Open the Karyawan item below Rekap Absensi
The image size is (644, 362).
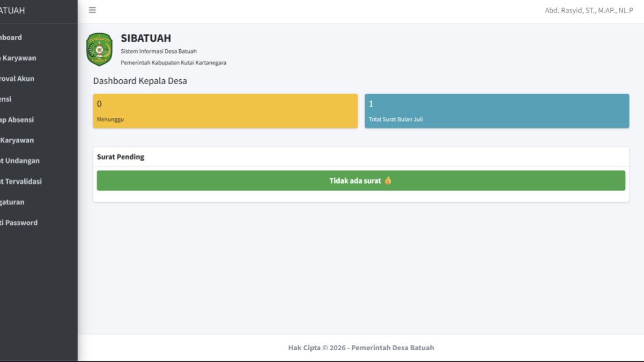[x=17, y=140]
